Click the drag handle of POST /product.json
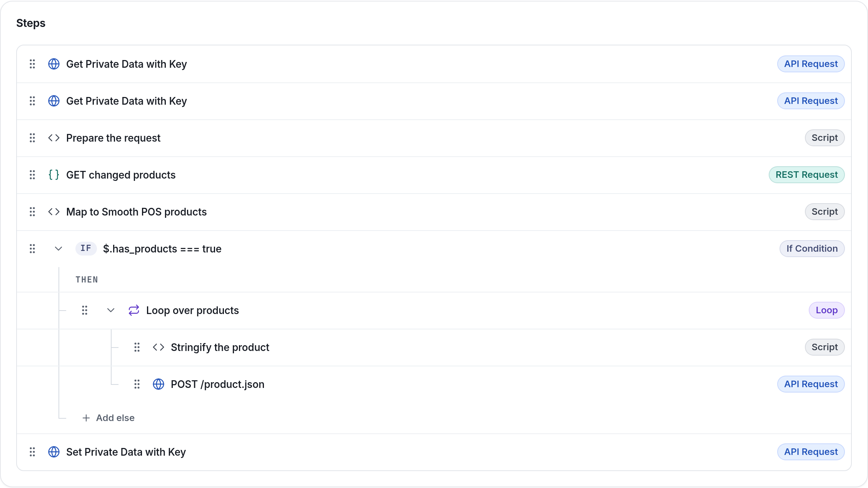 point(137,384)
